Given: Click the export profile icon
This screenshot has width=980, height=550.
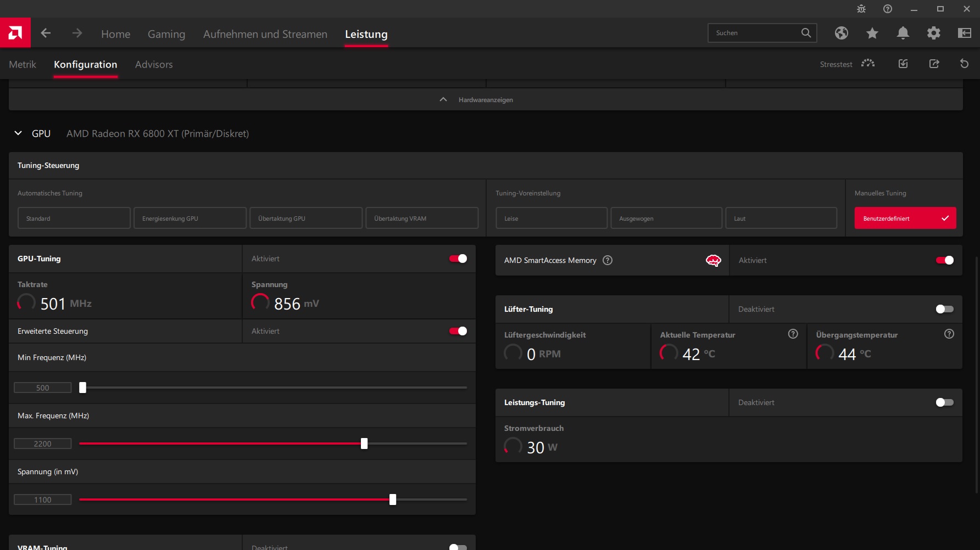Looking at the screenshot, I should tap(934, 64).
